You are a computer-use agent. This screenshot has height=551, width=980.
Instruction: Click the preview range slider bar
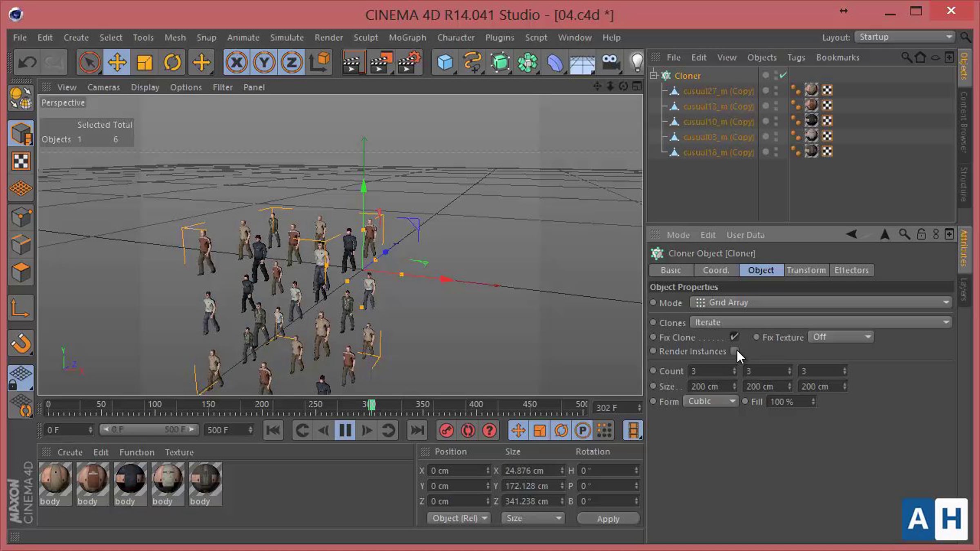point(149,430)
